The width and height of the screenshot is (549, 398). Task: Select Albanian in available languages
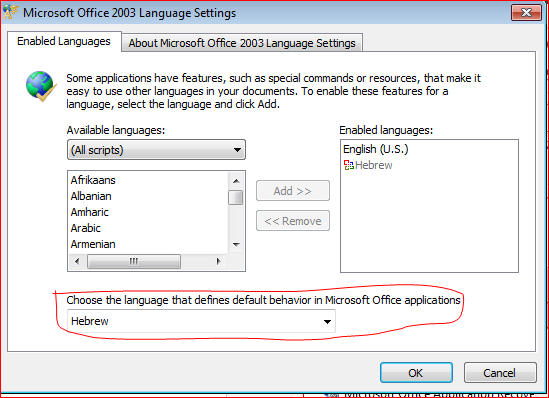point(91,196)
